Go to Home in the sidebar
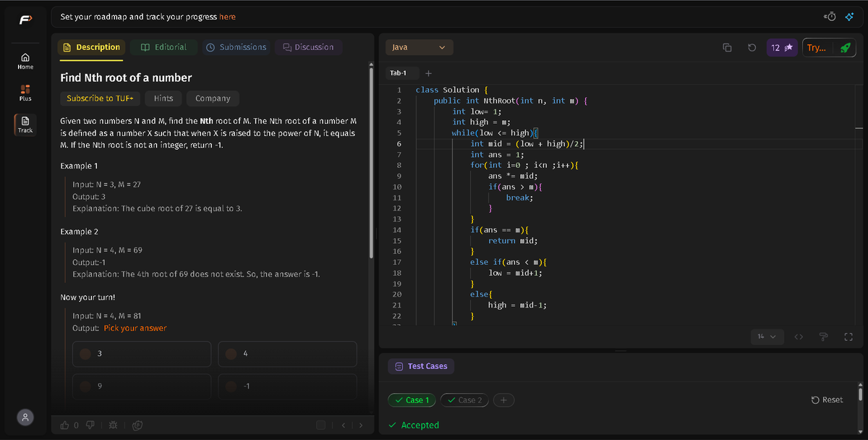Viewport: 868px width, 440px height. [25, 61]
